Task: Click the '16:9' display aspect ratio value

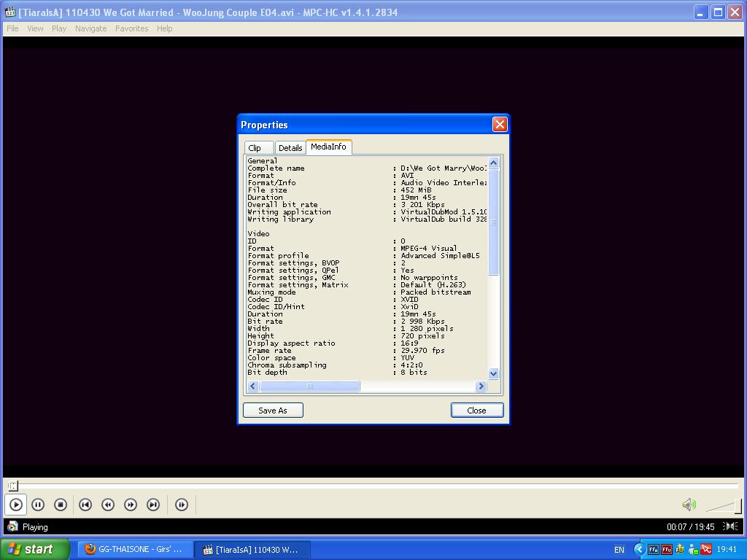Action: (410, 343)
